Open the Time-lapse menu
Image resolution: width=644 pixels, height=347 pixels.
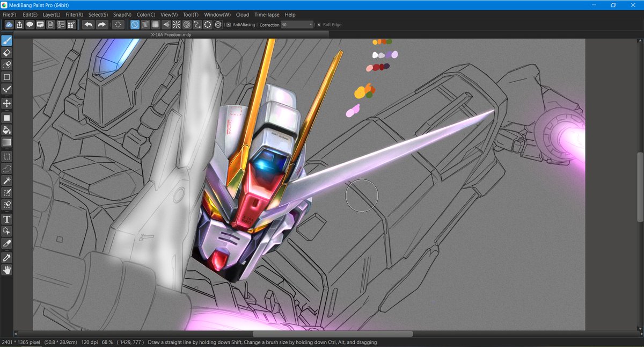coord(267,15)
